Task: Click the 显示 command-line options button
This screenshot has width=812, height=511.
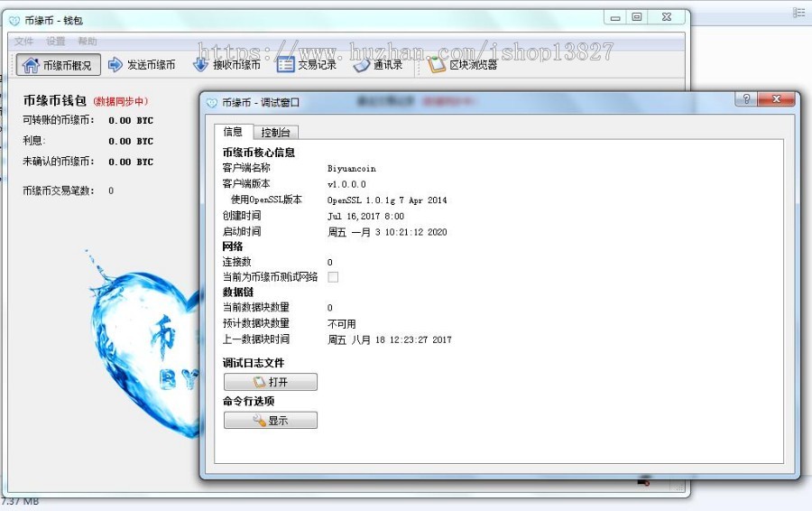Action: pyautogui.click(x=271, y=421)
